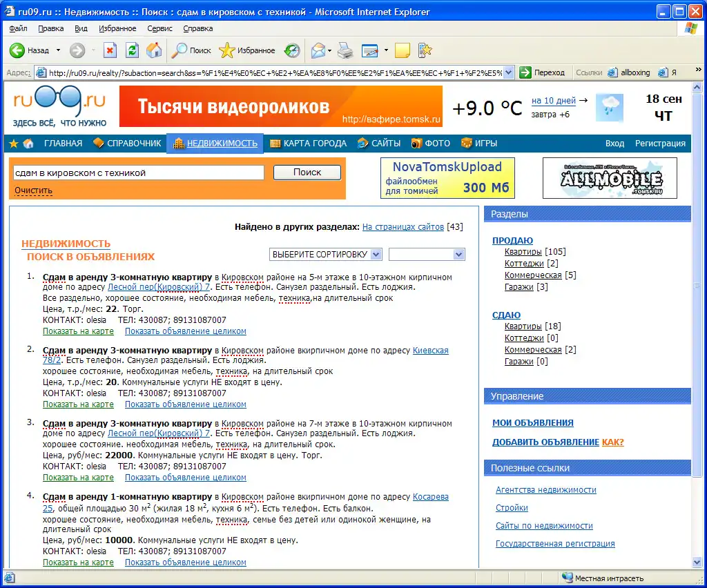Open the ДОБАВИТЬ ОБЪЯВЛЕНИЕ link
Viewport: 707px width, 588px height.
tap(545, 442)
